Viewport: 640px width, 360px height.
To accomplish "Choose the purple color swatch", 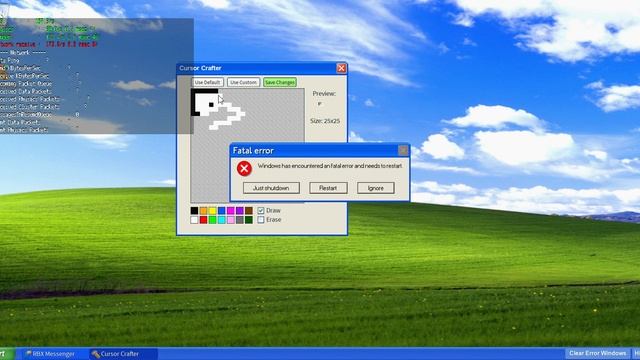I will (x=240, y=211).
